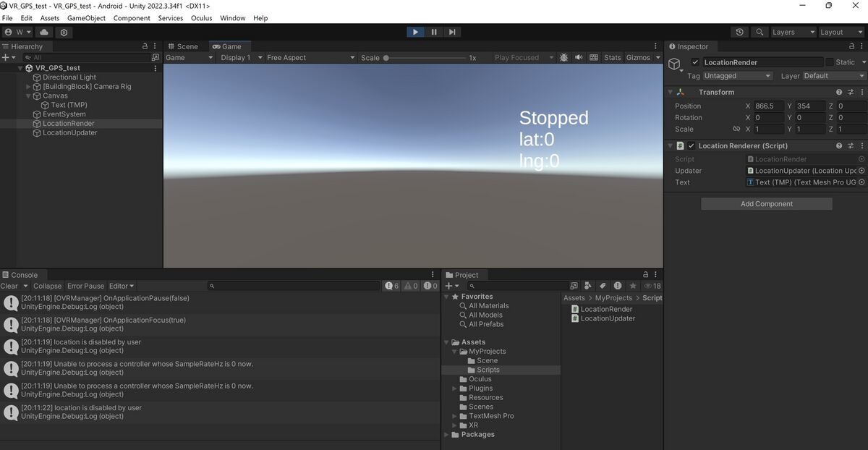Expand the Plugins folder
This screenshot has height=450, width=868.
(454, 389)
